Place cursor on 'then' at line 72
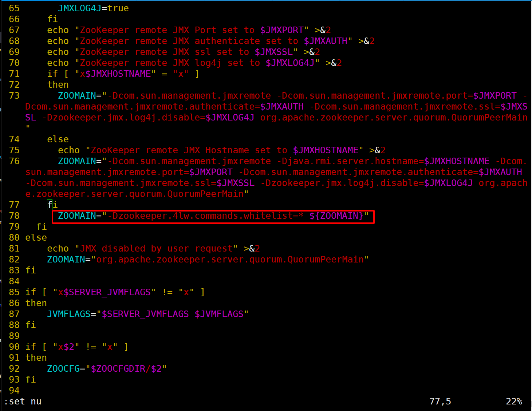Viewport: 532px width, 411px height. tap(58, 85)
